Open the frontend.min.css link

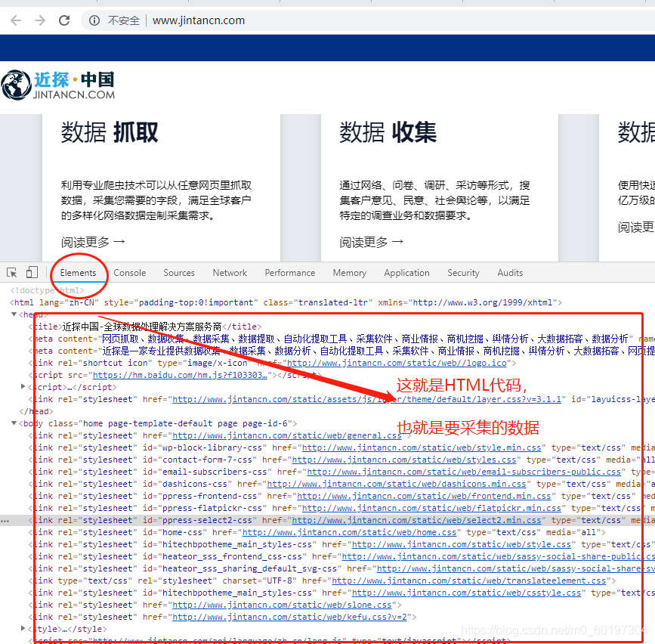424,496
